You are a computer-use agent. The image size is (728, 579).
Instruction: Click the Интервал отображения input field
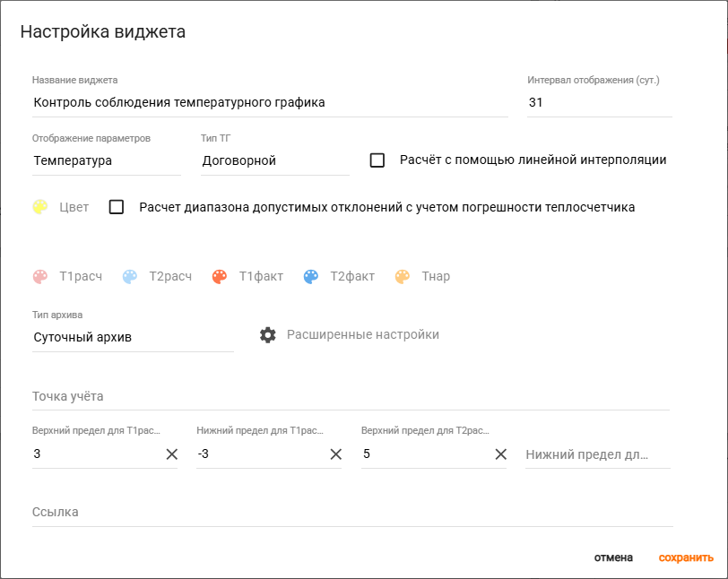pyautogui.click(x=599, y=103)
